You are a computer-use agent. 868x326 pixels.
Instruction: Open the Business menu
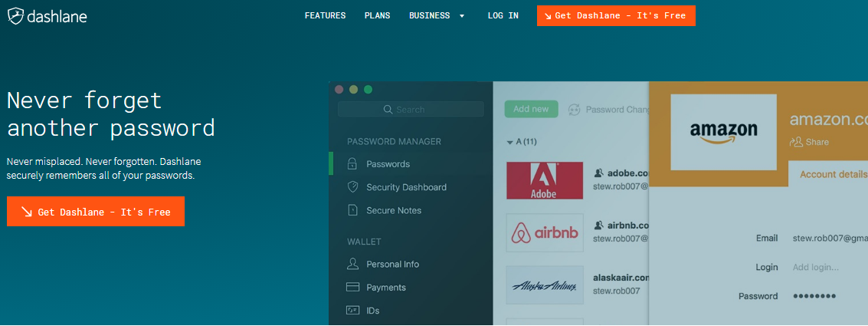coord(430,15)
